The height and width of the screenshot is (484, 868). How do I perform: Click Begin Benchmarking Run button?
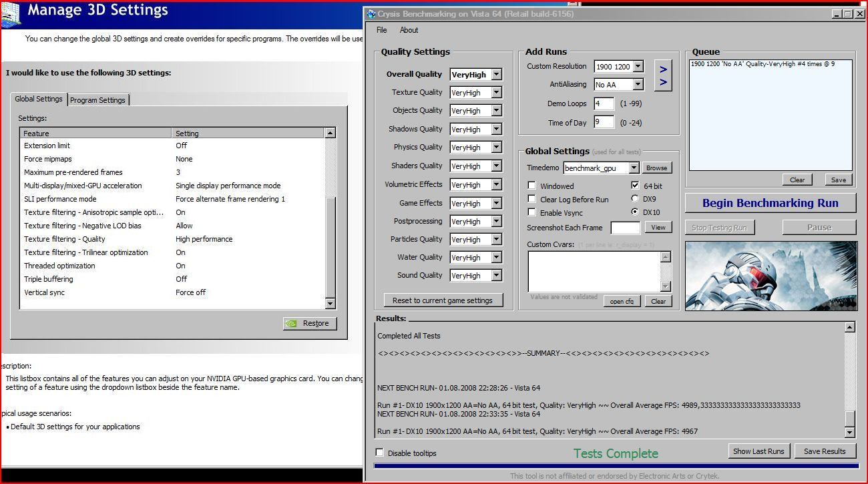771,203
